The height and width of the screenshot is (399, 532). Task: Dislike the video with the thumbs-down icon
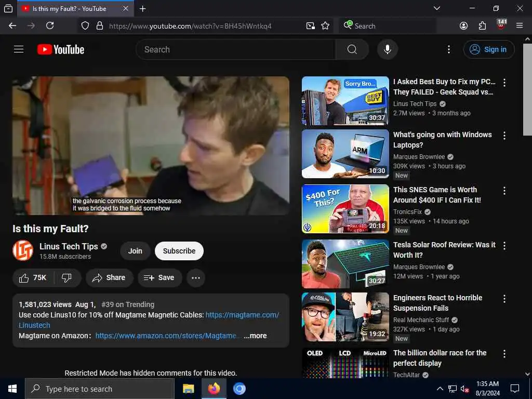67,278
